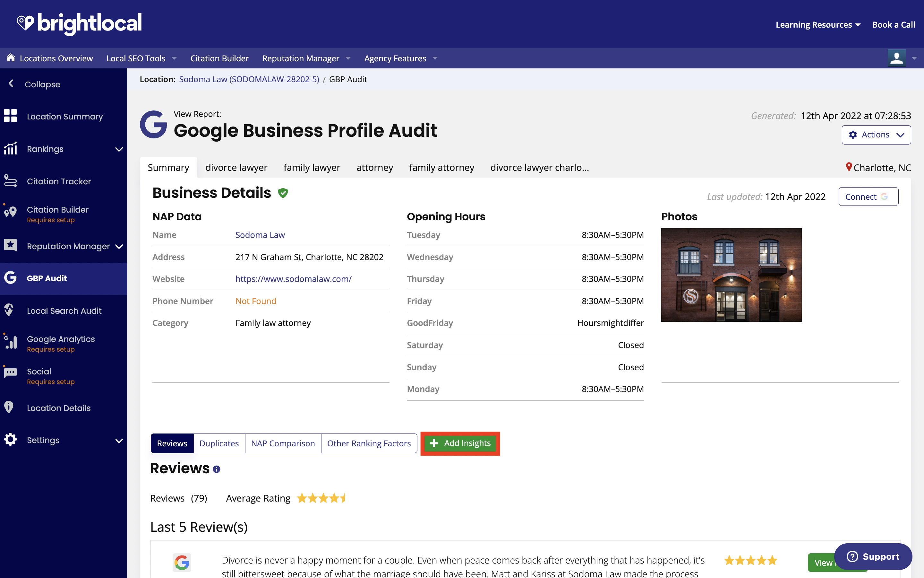Select the Duplicates section tab
The height and width of the screenshot is (578, 924).
click(x=219, y=443)
